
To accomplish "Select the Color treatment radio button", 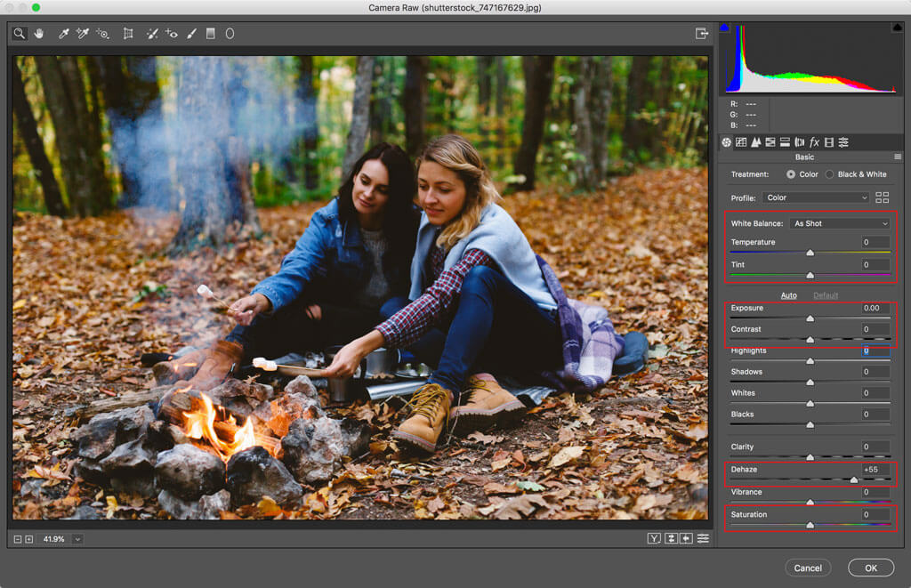I will (791, 174).
